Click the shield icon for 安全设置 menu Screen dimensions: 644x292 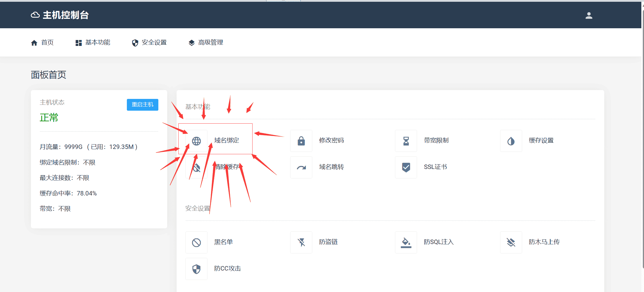(135, 43)
